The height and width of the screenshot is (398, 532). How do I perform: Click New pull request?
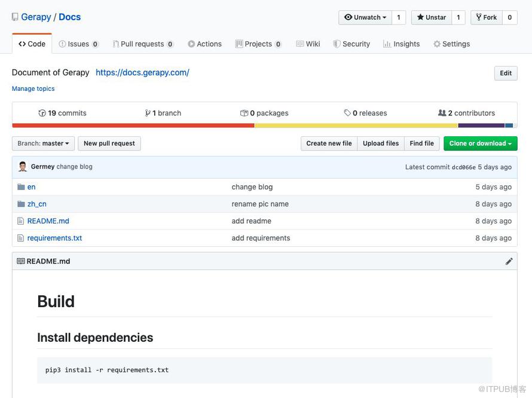[109, 143]
